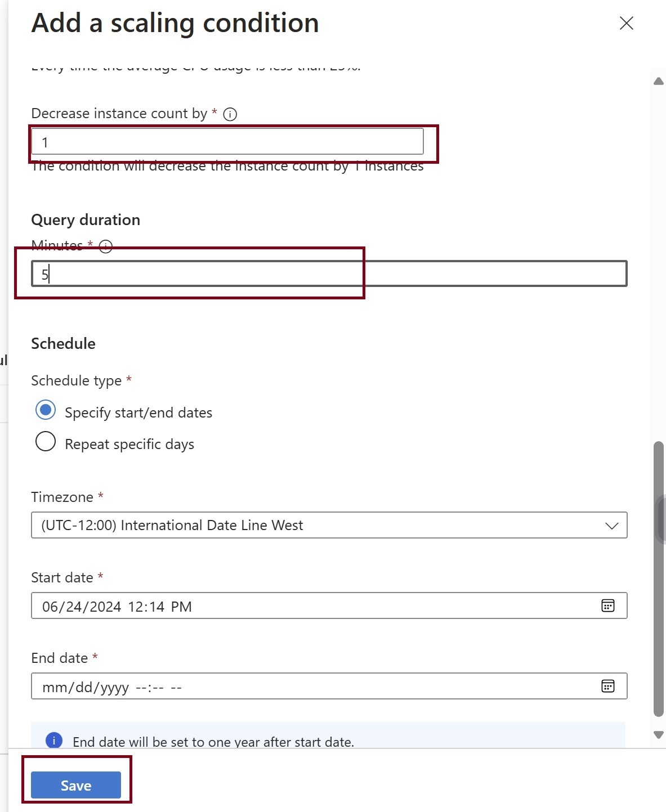Screen dimensions: 666x812
Task: Select the Repeat specific days radio option
Action: click(46, 442)
